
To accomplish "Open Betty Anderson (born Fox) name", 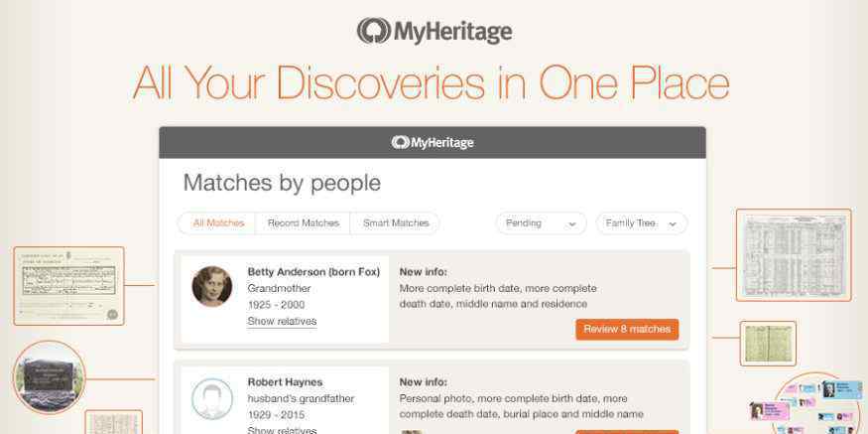I will coord(313,271).
